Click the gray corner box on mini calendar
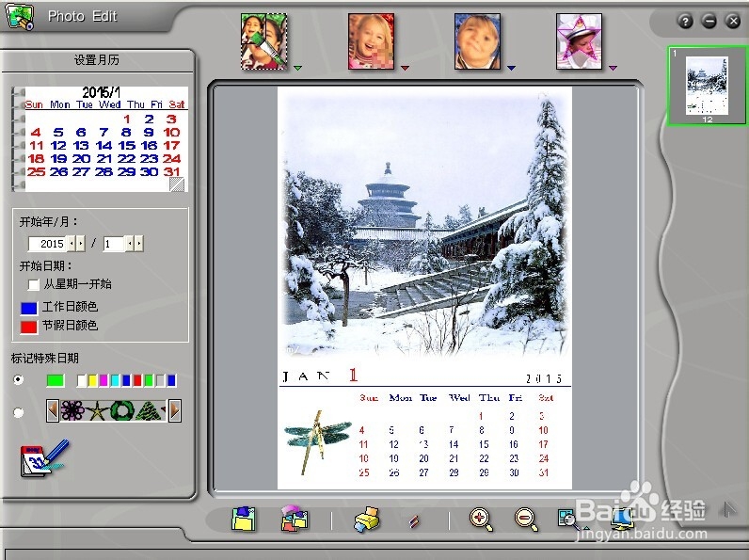749x560 pixels. coord(177,184)
